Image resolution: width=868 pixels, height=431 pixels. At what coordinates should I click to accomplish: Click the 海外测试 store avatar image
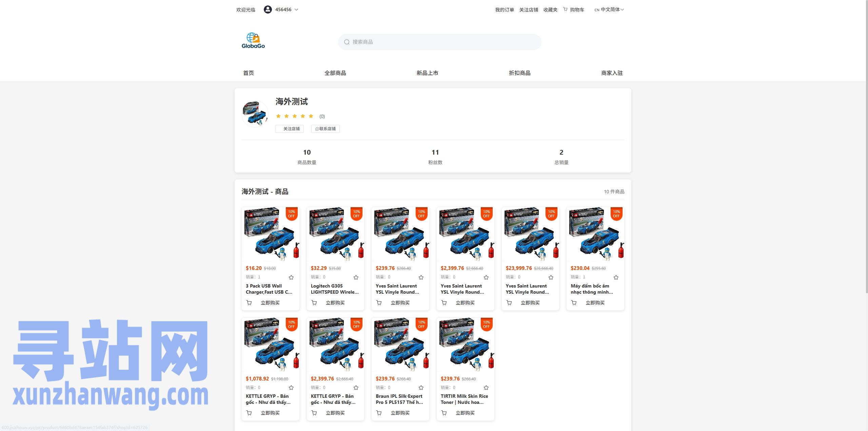point(255,114)
